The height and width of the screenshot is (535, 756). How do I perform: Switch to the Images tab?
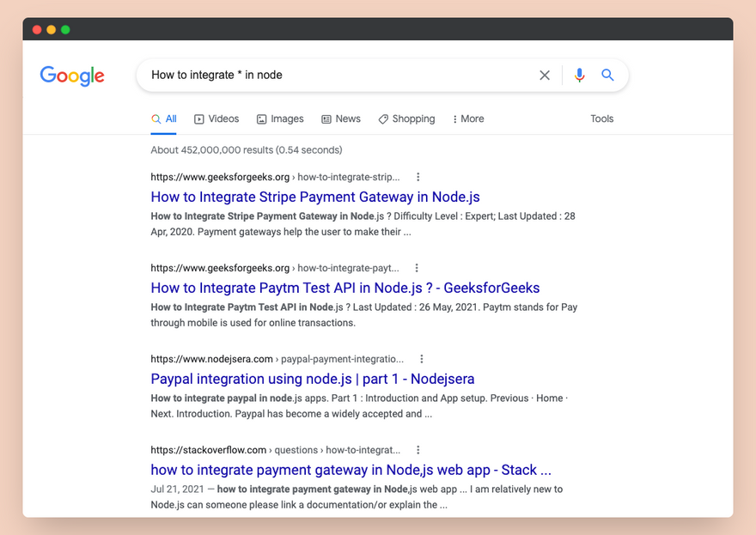pyautogui.click(x=280, y=119)
